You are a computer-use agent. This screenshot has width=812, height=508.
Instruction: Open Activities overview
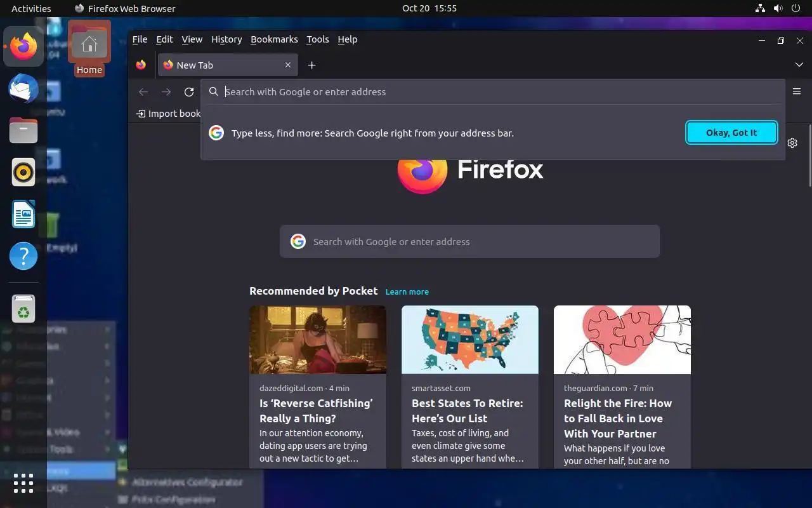pos(31,8)
